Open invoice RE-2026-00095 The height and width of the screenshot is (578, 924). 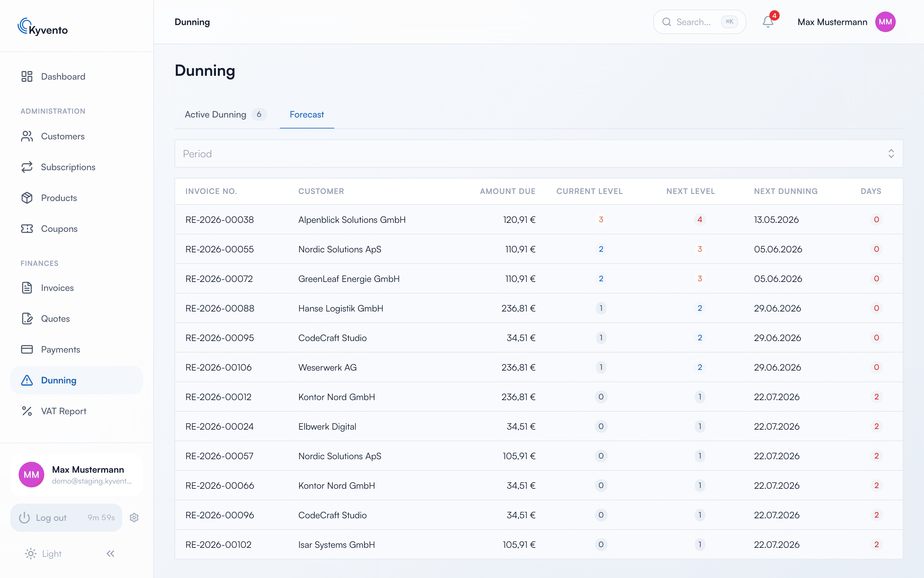coord(219,338)
